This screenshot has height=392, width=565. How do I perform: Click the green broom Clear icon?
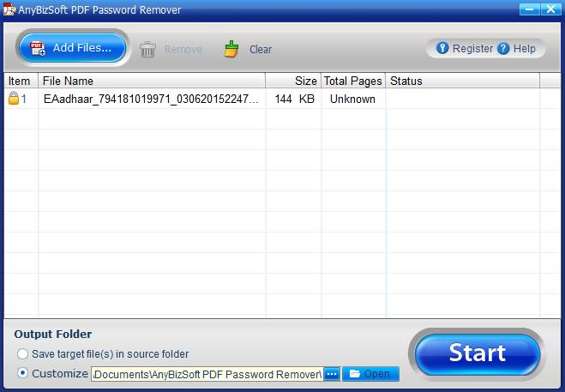(x=231, y=49)
